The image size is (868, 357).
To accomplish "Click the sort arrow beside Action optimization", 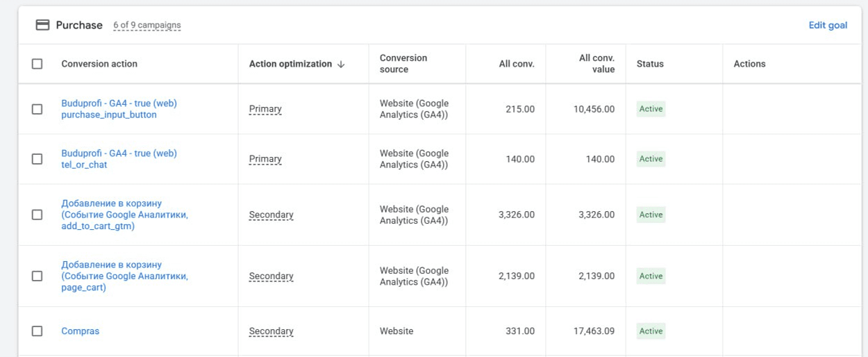I will click(341, 64).
